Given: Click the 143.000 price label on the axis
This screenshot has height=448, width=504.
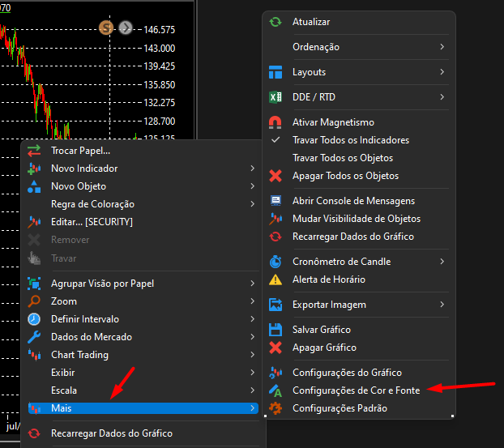Looking at the screenshot, I should pos(160,49).
